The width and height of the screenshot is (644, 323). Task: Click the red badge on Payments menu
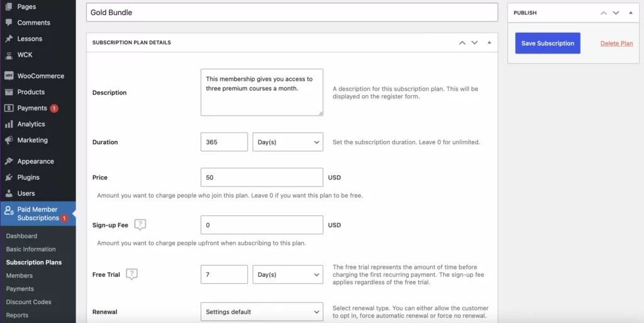click(x=54, y=108)
